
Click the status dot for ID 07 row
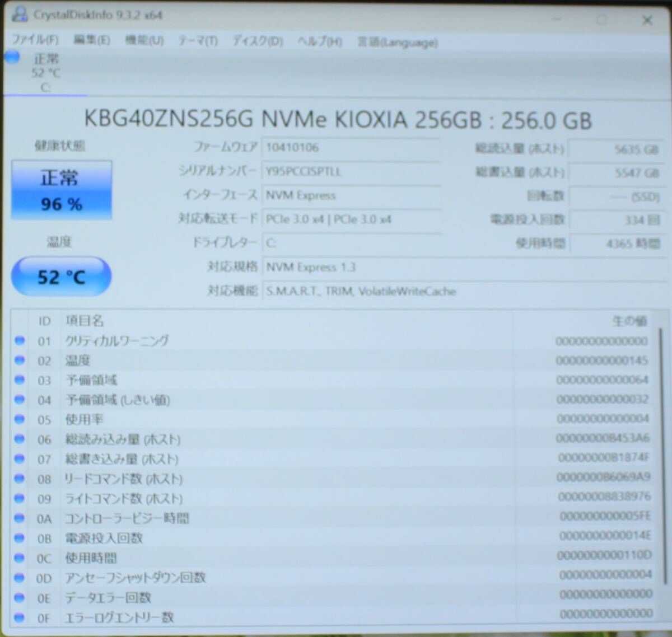click(20, 459)
